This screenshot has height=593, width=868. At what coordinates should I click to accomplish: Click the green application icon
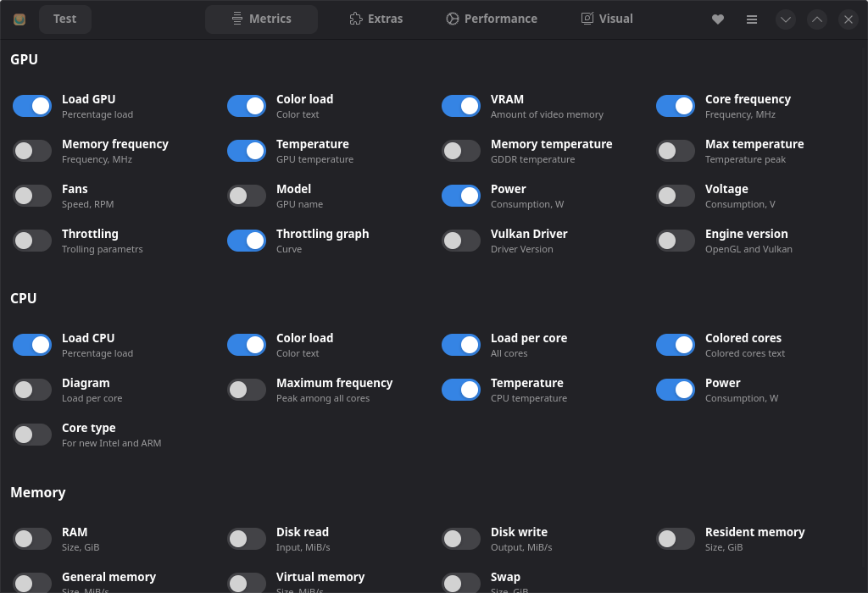click(19, 19)
